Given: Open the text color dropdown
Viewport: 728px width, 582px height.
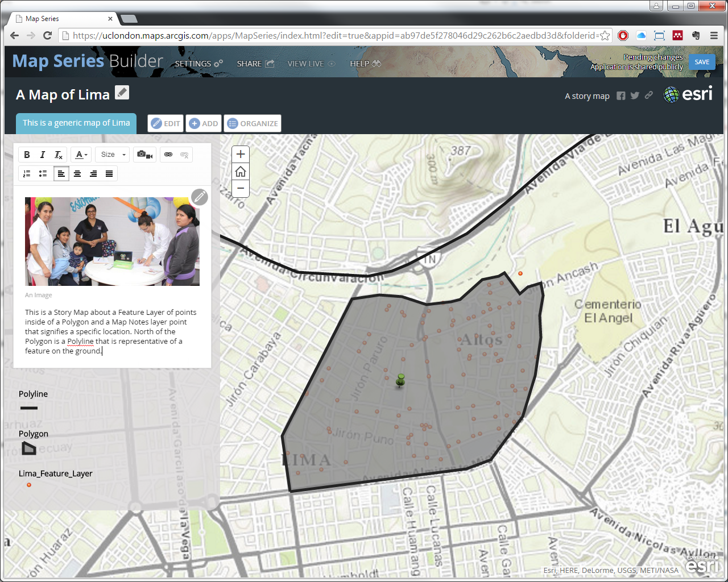Looking at the screenshot, I should [81, 155].
